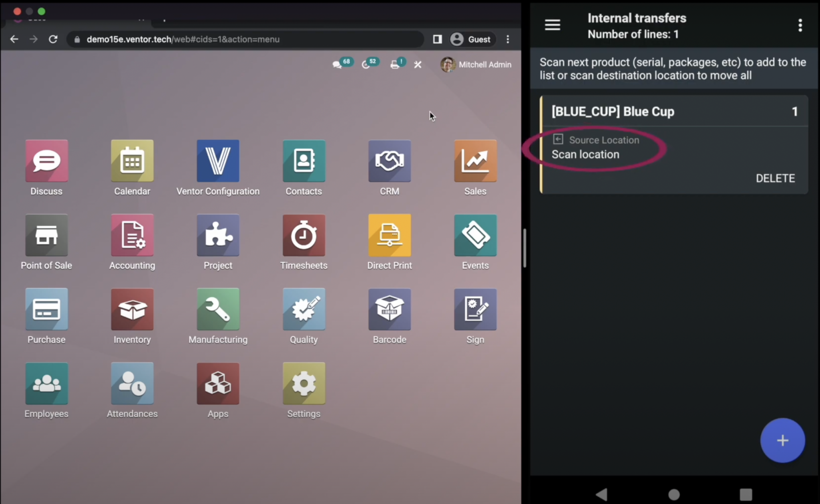Reload the browser page

pyautogui.click(x=53, y=39)
